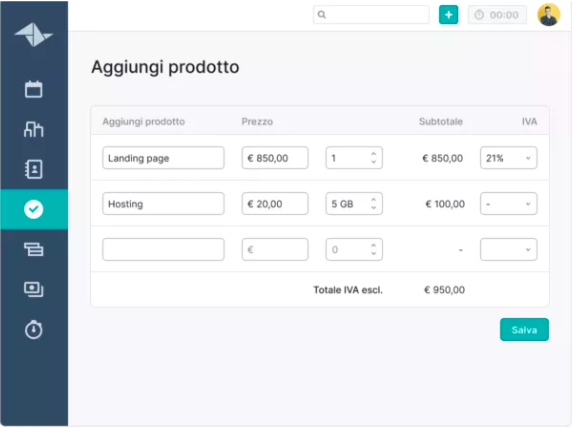Click the origami bird logo
The width and height of the screenshot is (575, 428).
pos(33,35)
